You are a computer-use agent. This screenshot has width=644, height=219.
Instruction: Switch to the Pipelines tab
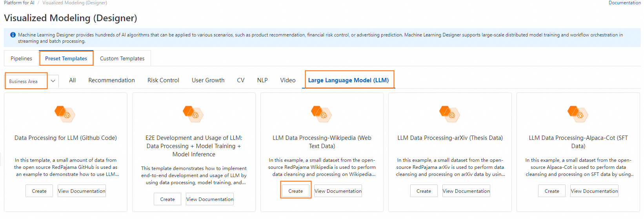pyautogui.click(x=22, y=58)
